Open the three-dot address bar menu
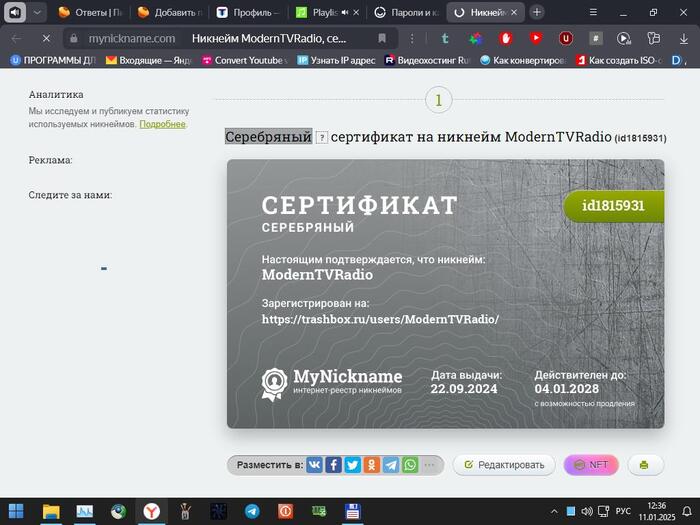The height and width of the screenshot is (525, 700). (412, 39)
